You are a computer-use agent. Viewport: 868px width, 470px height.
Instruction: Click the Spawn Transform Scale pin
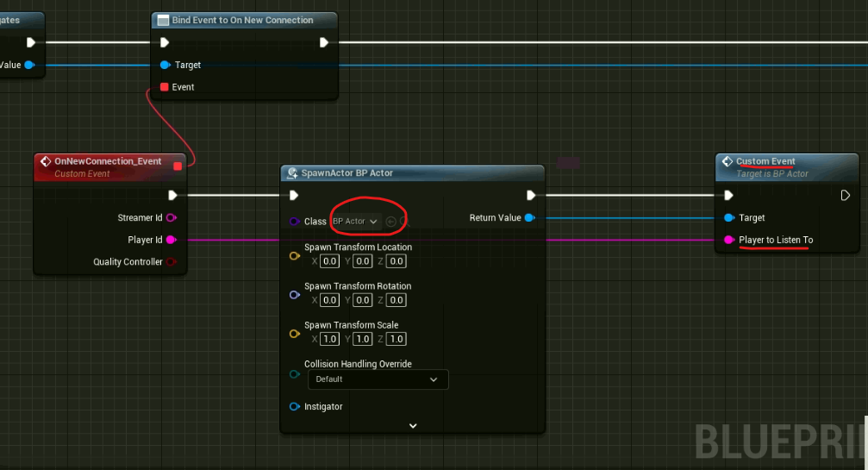point(295,334)
